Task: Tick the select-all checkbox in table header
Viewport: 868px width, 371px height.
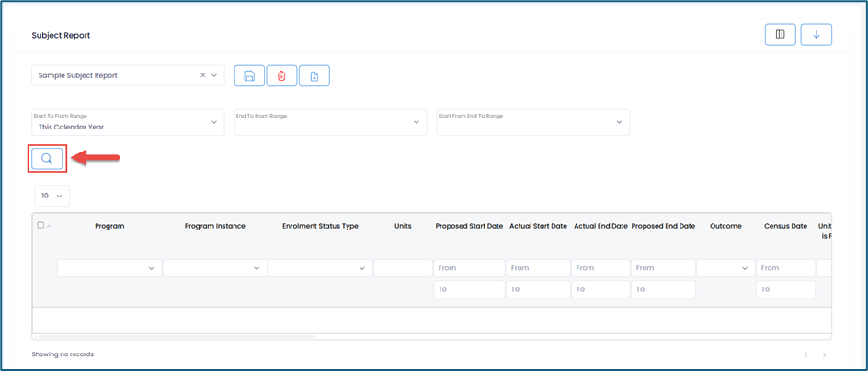Action: coord(40,225)
